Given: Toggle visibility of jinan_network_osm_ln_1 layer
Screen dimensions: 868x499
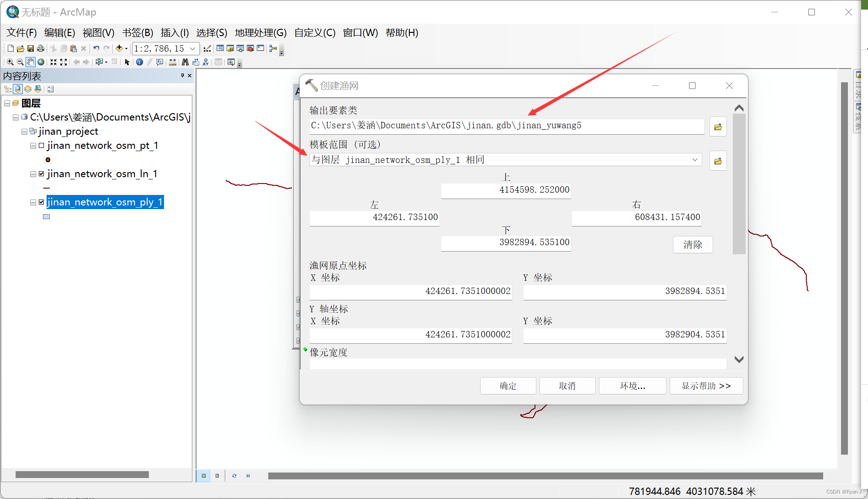Looking at the screenshot, I should [41, 174].
